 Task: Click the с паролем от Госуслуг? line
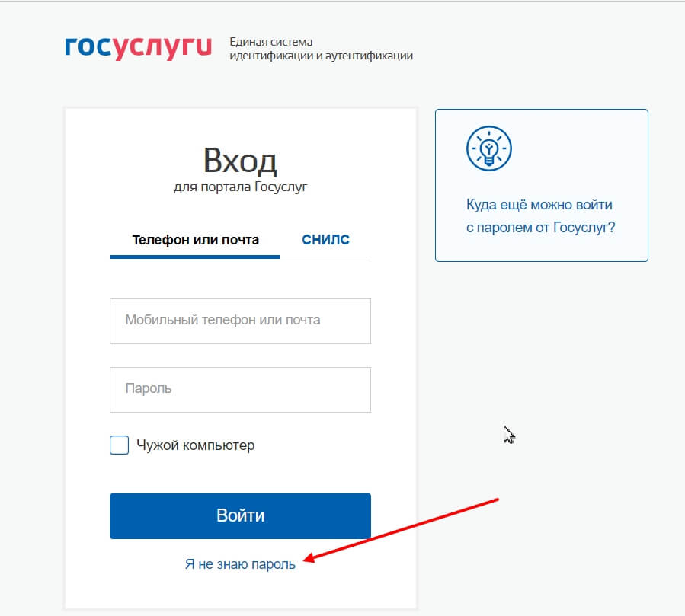click(540, 228)
